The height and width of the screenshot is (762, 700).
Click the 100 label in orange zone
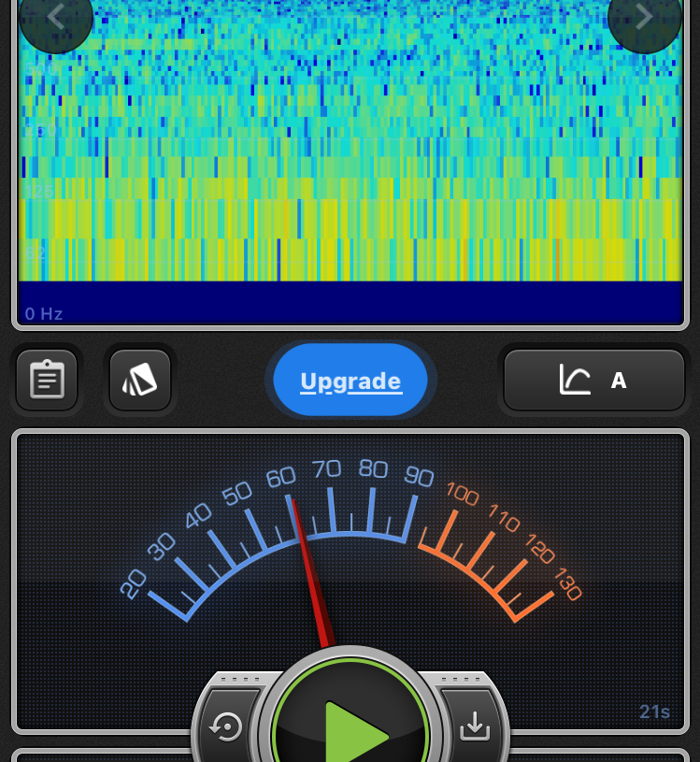pyautogui.click(x=463, y=493)
